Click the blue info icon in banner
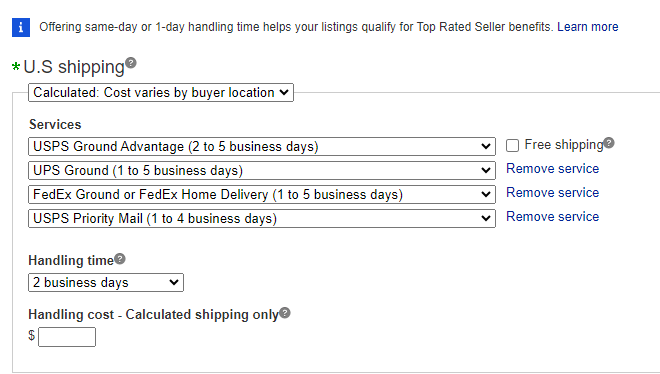Screen dimensions: 660x374 [21, 27]
